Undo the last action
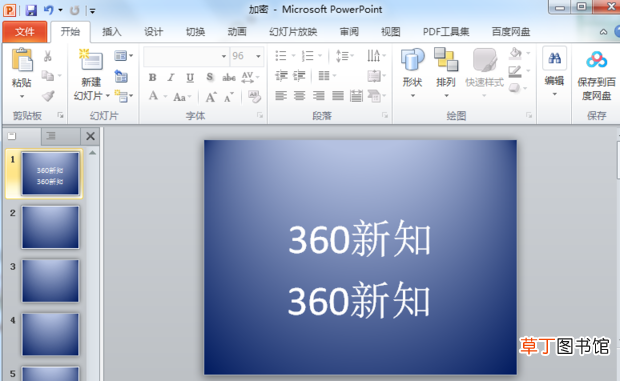 pyautogui.click(x=49, y=10)
